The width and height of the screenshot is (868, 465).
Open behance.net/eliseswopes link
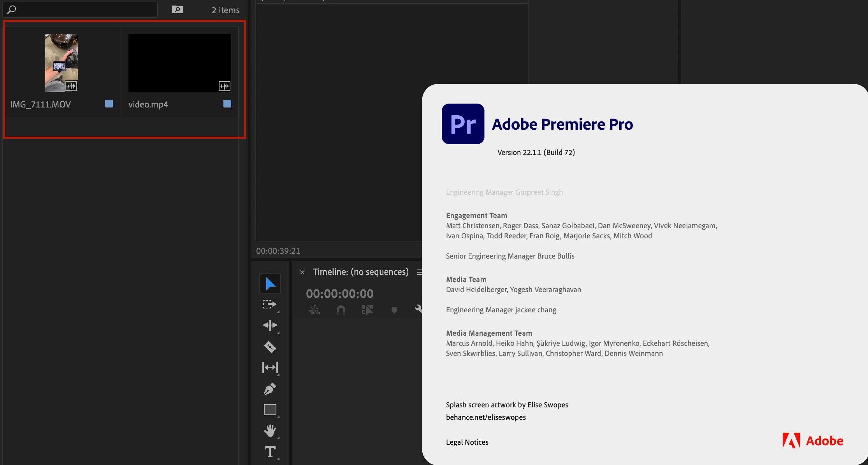[x=486, y=417]
